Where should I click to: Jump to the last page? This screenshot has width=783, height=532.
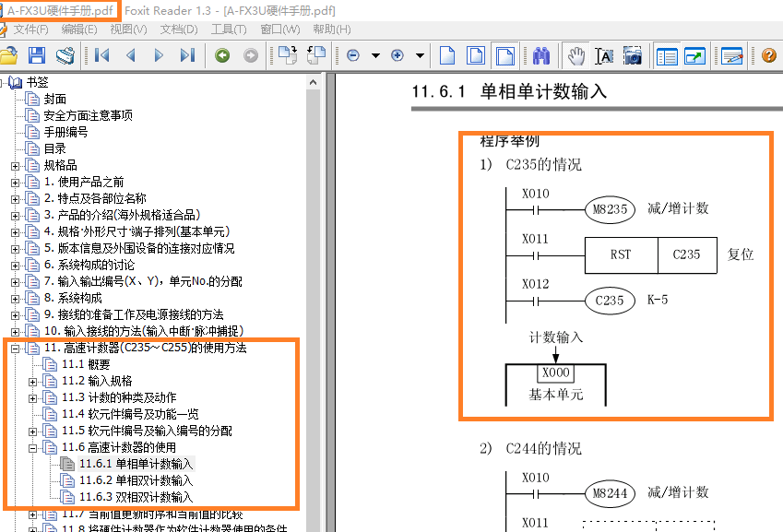pos(187,55)
